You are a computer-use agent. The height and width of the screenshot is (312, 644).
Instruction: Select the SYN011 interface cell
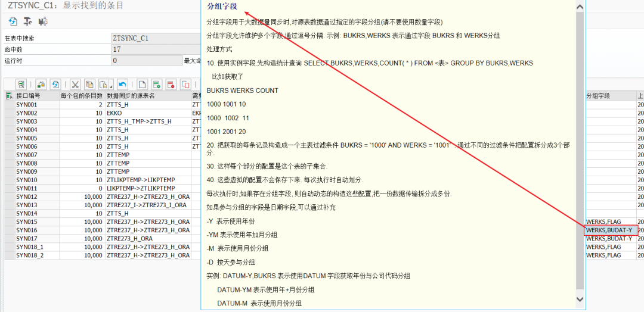click(38, 188)
